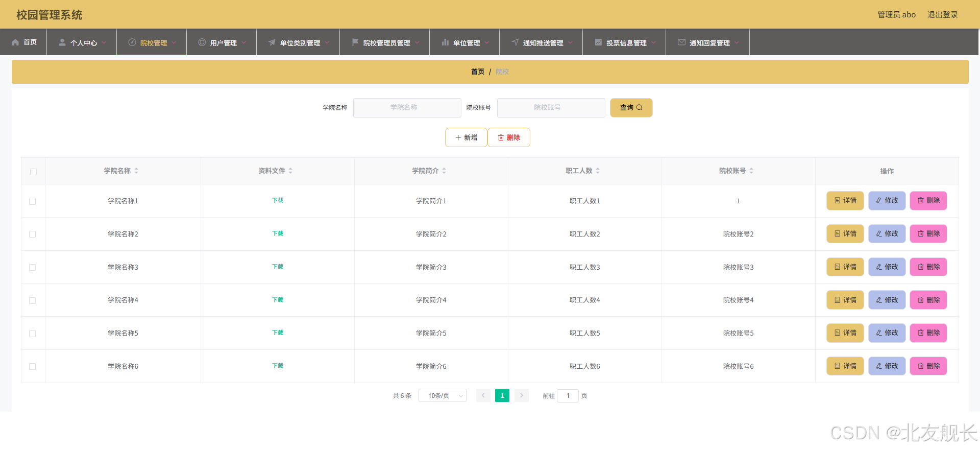This screenshot has width=980, height=449.
Task: Click the flag icon beside 院校管理员管理
Action: coord(355,42)
